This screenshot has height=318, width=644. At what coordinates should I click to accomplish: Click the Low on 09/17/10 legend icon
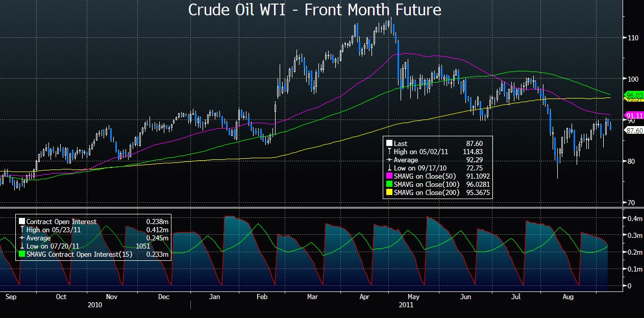point(389,168)
